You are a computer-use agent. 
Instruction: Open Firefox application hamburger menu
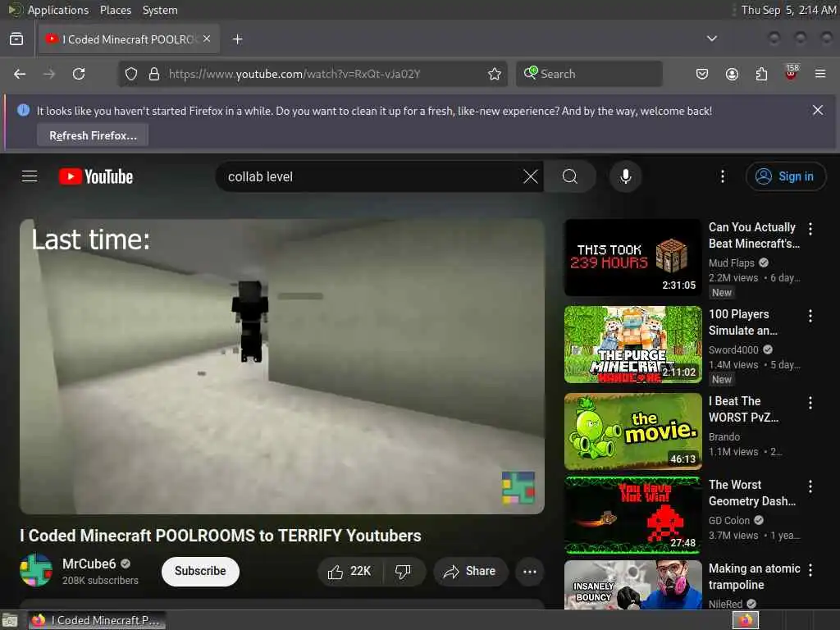[x=820, y=74]
